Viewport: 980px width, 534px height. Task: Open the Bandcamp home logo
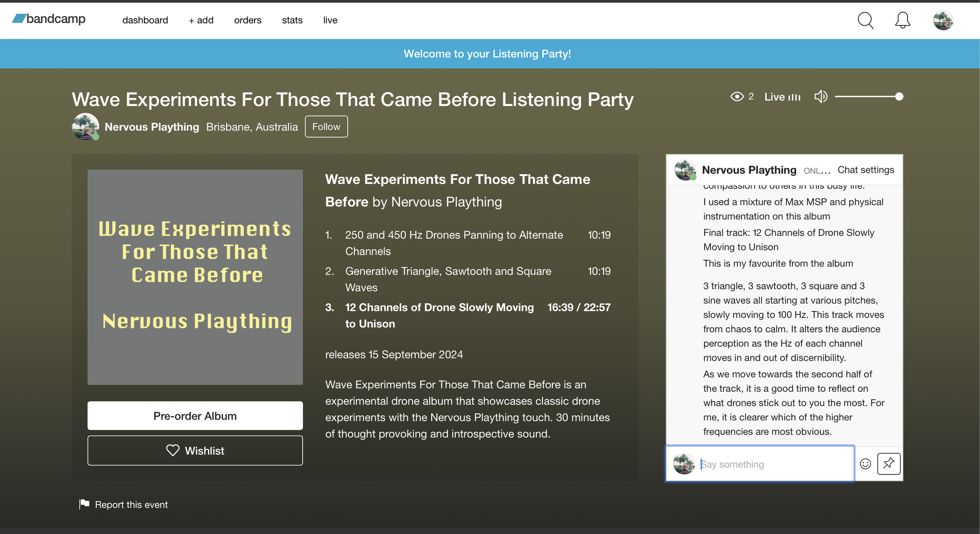coord(49,19)
